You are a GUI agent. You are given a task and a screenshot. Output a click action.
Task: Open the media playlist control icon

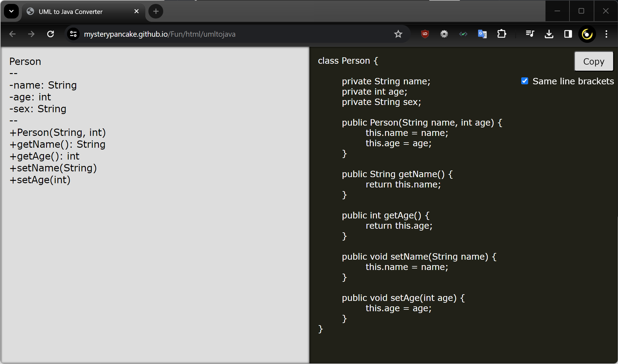[x=530, y=34]
